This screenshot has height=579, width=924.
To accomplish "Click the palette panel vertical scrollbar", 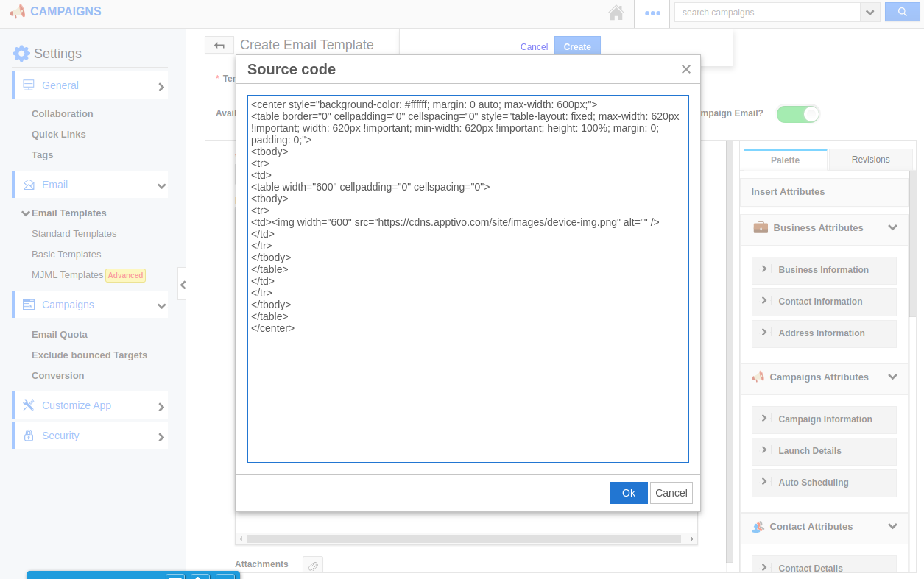I will point(913,243).
